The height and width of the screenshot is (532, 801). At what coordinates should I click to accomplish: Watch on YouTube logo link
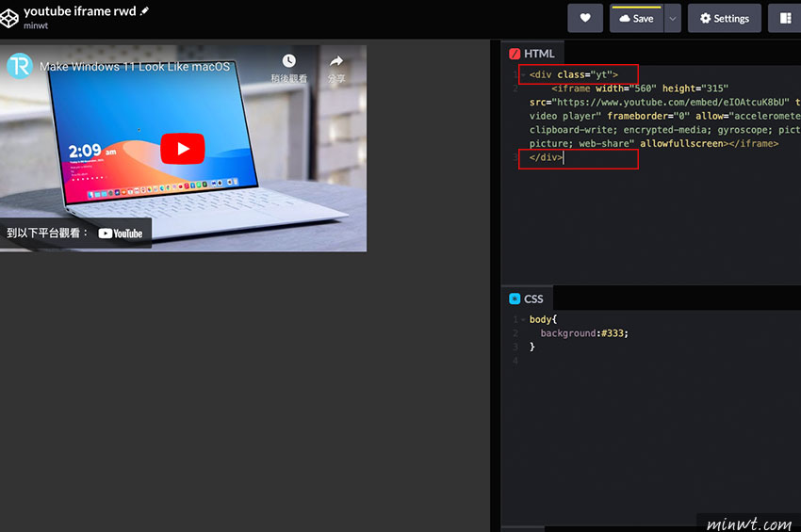pos(121,234)
